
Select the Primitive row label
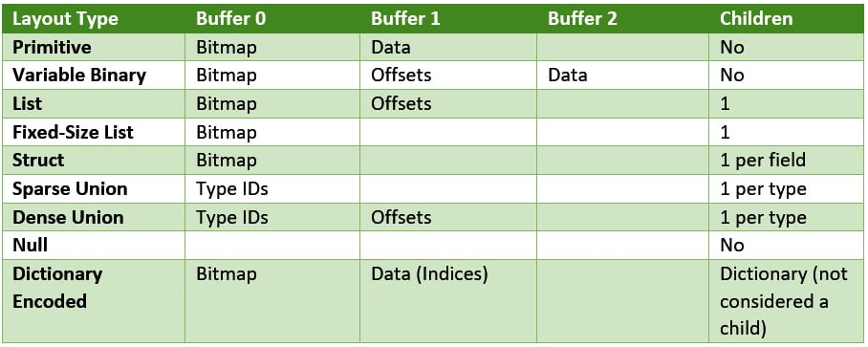coord(94,47)
